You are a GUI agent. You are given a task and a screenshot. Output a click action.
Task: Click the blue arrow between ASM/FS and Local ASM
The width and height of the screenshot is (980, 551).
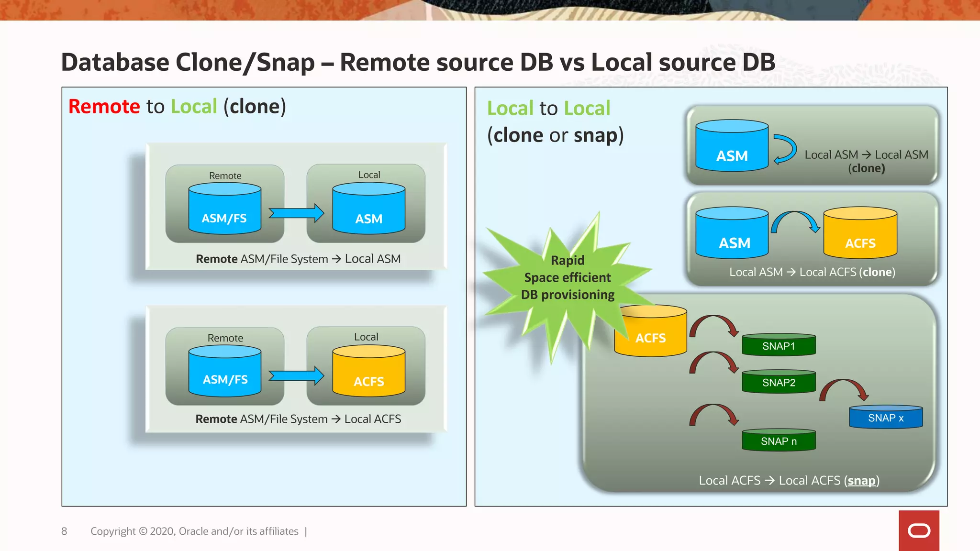point(296,213)
